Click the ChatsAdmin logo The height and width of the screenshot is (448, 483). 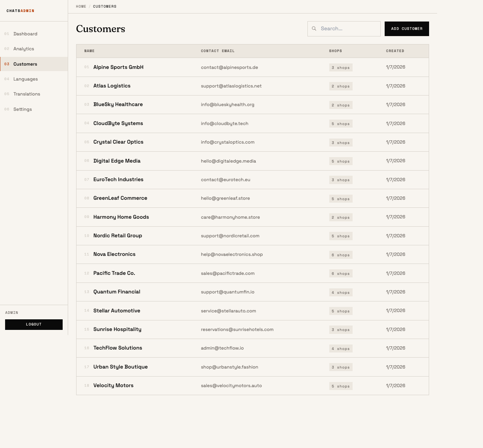20,11
